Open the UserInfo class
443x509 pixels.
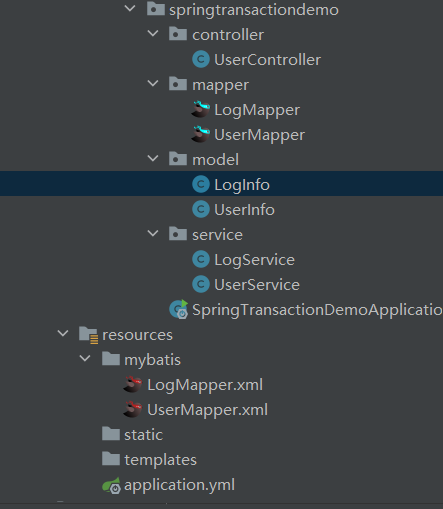(x=244, y=210)
